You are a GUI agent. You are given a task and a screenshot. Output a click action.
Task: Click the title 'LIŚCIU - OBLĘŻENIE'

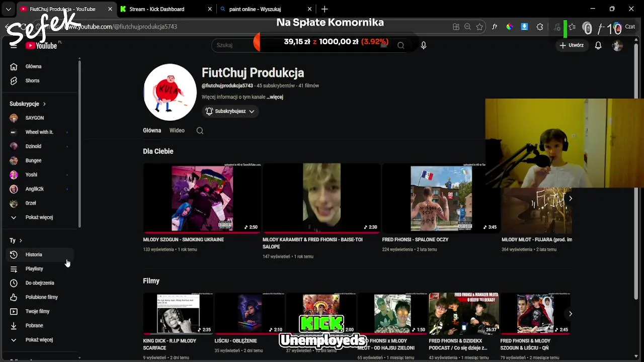(x=235, y=341)
